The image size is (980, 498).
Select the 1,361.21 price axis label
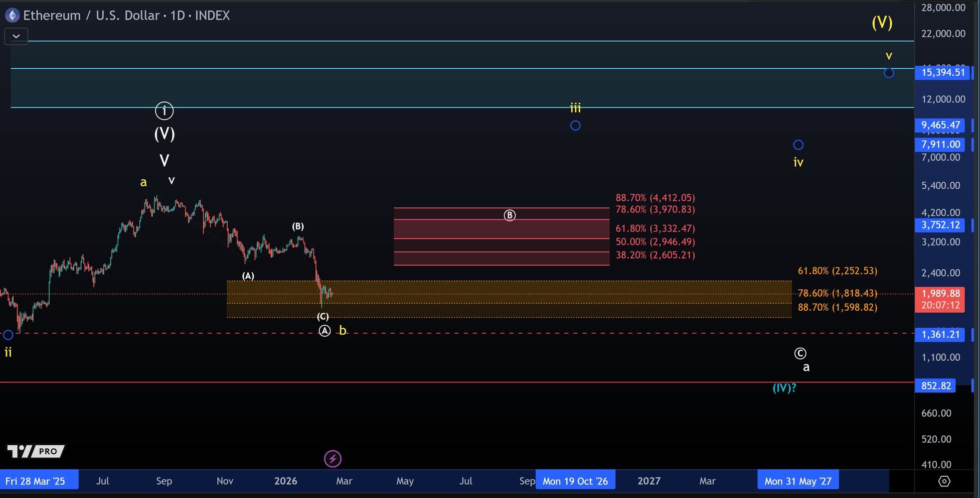[940, 335]
